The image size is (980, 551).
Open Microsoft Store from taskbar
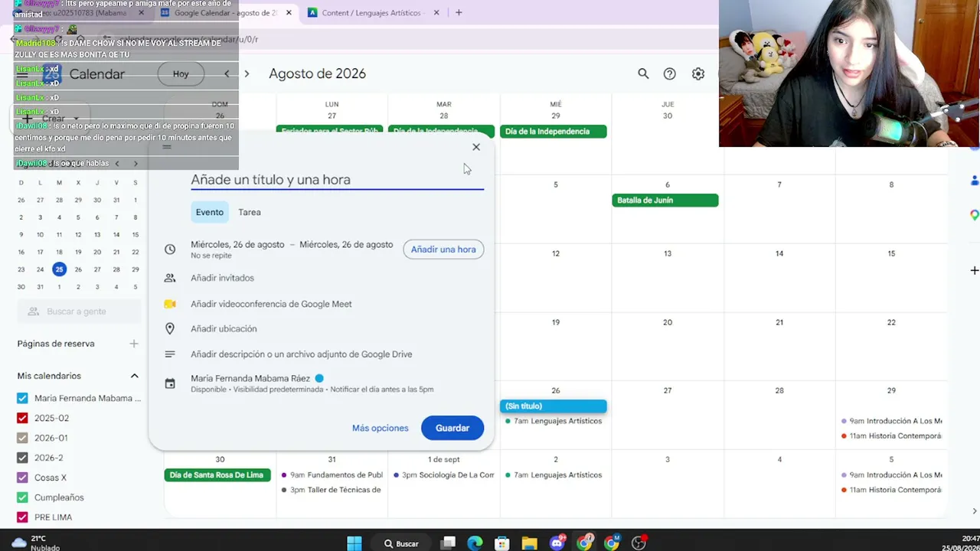coord(502,543)
